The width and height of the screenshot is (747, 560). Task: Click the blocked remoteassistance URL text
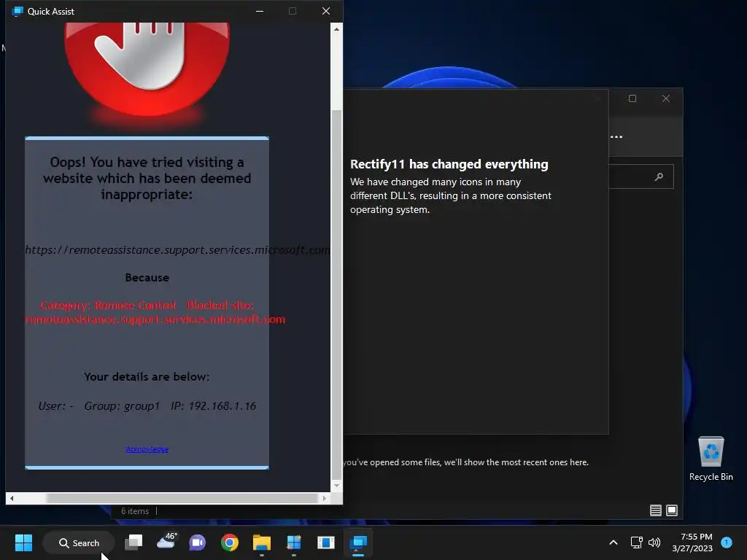point(177,250)
